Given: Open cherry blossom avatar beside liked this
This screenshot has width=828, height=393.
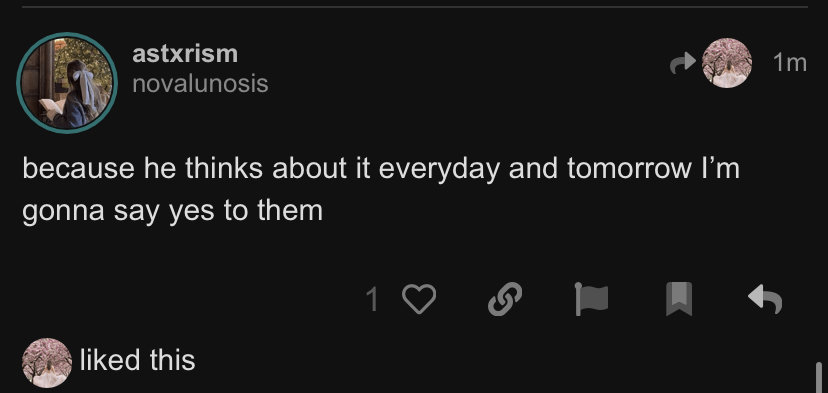Looking at the screenshot, I should [x=47, y=363].
